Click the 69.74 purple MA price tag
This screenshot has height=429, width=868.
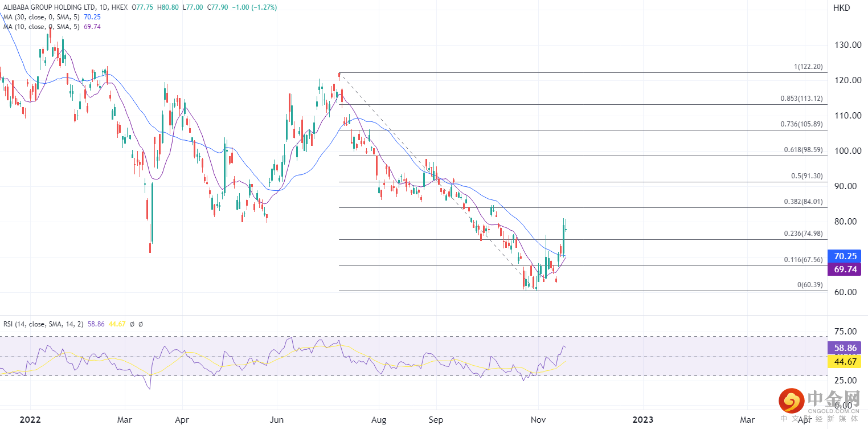[845, 269]
